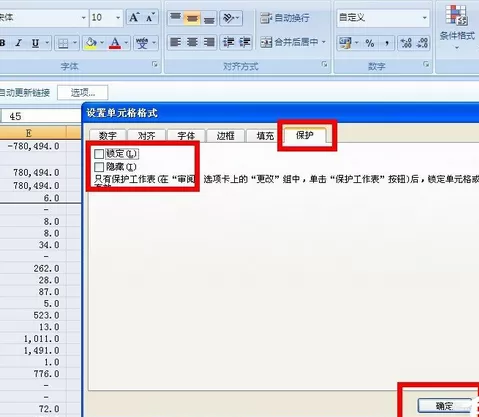
Task: Expand the accounting format dropdown arrow
Action: click(x=357, y=43)
